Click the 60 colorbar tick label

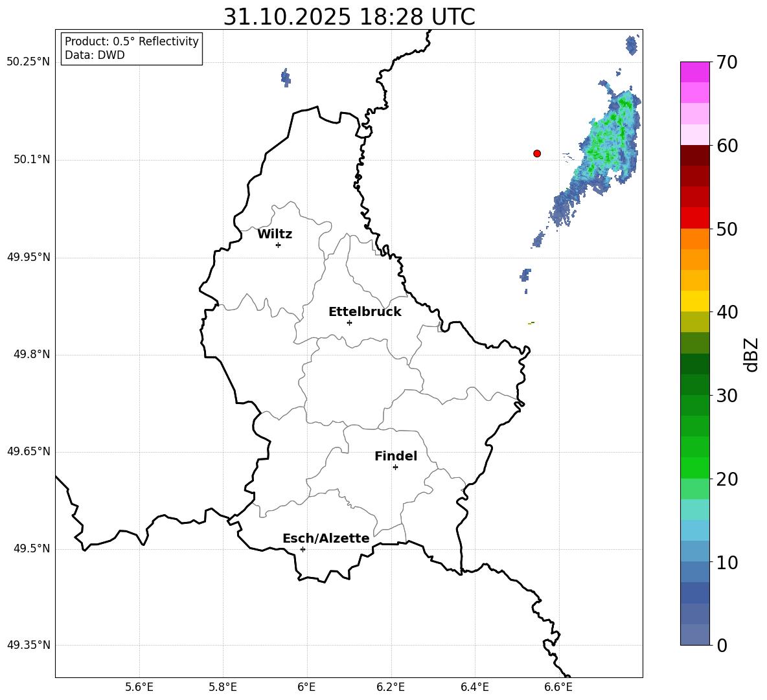pyautogui.click(x=727, y=146)
